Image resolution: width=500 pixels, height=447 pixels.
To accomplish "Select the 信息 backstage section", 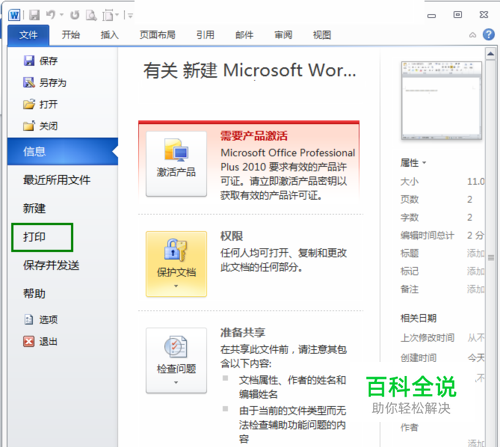I will (x=63, y=151).
